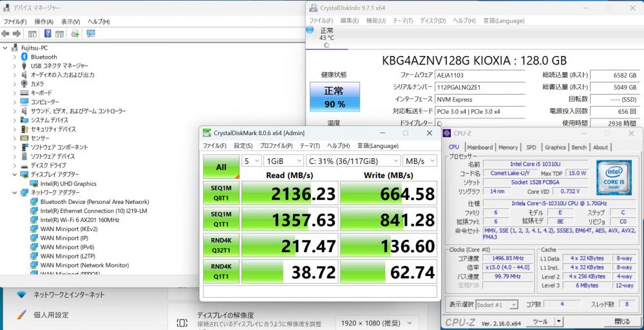Expand the USB コネクタ マネージャー node

tap(15, 66)
